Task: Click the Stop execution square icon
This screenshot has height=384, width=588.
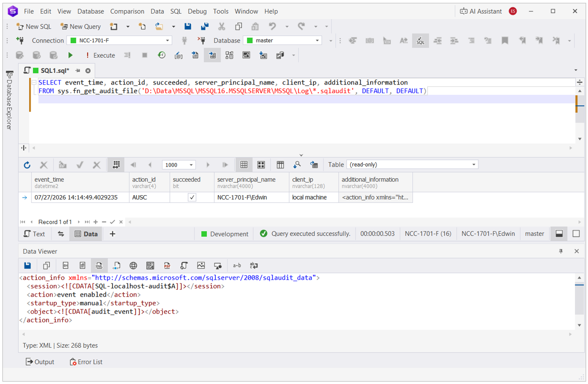Action: (145, 55)
